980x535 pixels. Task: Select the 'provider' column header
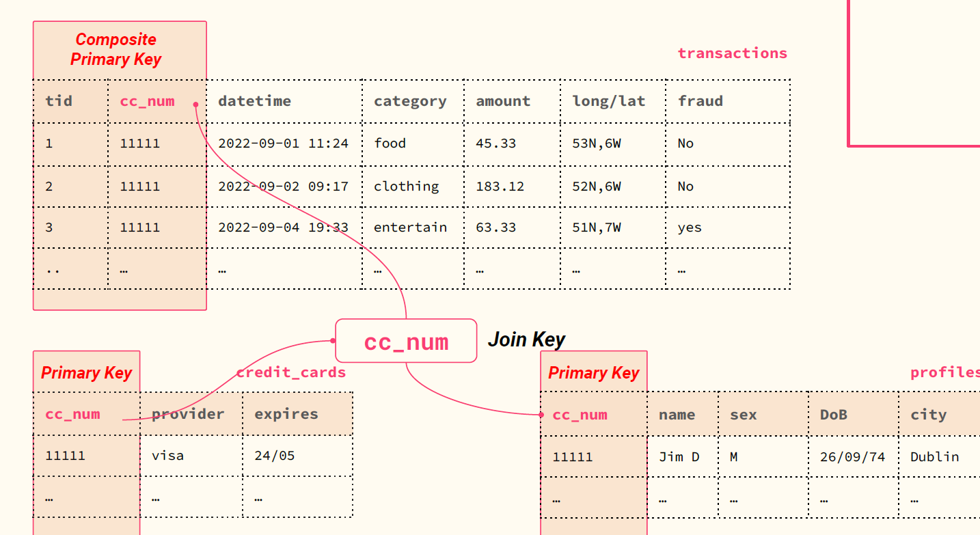pyautogui.click(x=188, y=414)
